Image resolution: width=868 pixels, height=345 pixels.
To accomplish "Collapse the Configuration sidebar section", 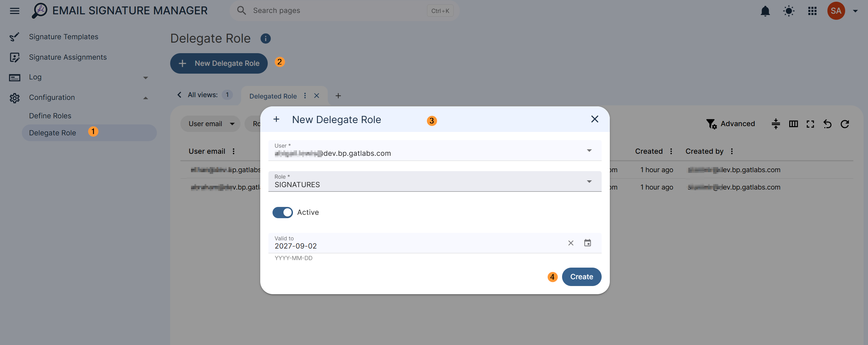I will (x=145, y=98).
